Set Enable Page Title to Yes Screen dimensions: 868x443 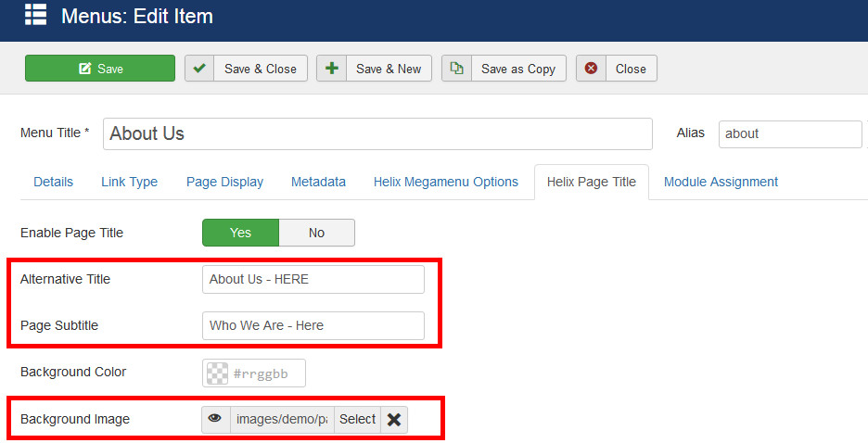[240, 233]
